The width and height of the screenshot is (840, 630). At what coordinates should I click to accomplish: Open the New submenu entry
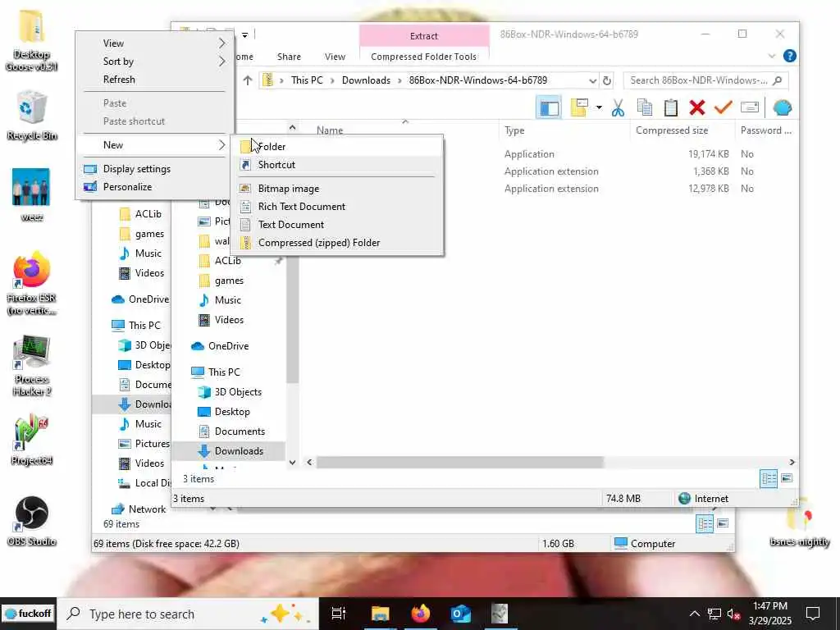pyautogui.click(x=153, y=145)
